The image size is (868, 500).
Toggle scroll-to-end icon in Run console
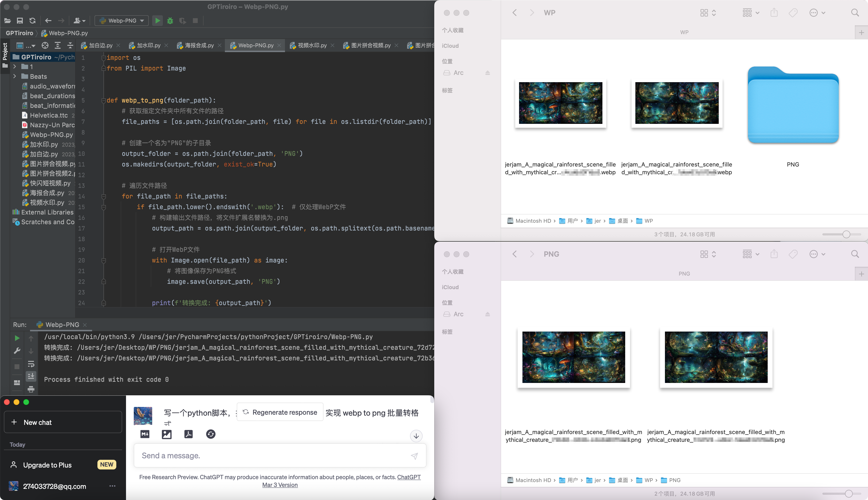click(31, 376)
